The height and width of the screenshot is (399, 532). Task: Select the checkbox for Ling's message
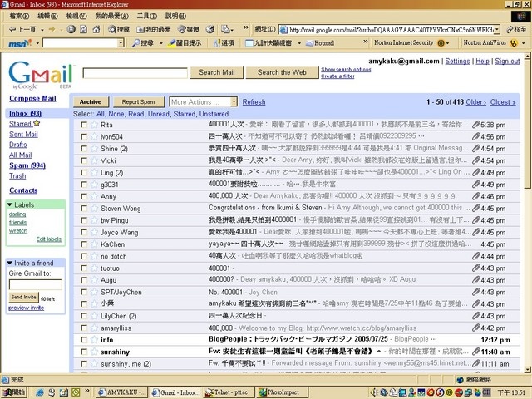tap(84, 172)
